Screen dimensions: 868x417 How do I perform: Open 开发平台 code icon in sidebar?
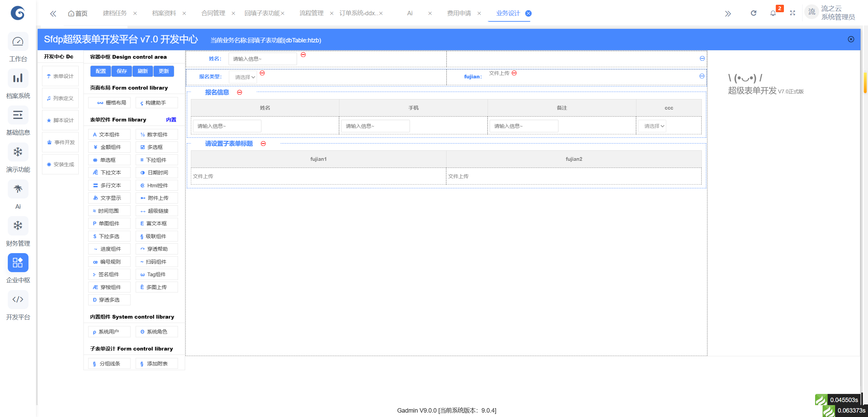point(18,299)
